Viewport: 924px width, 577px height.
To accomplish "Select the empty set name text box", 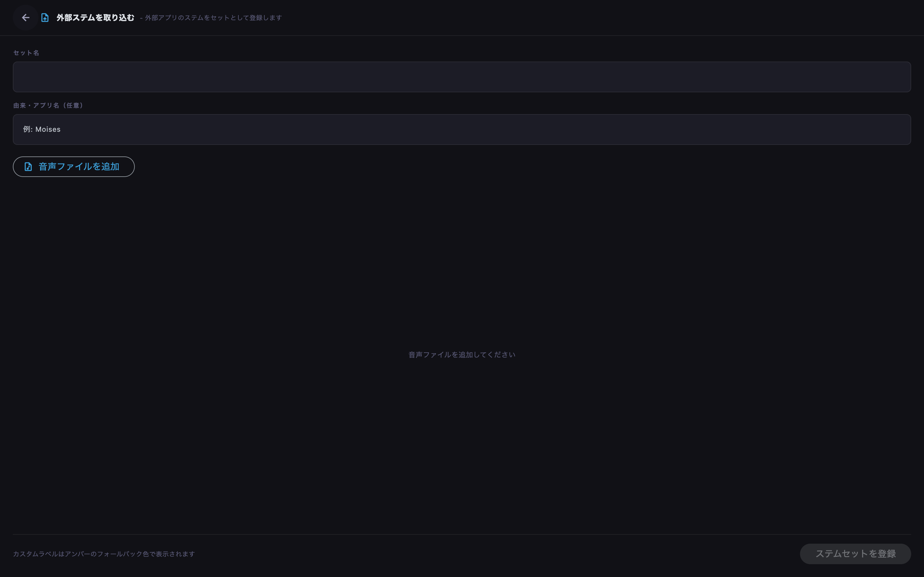I will pos(462,77).
